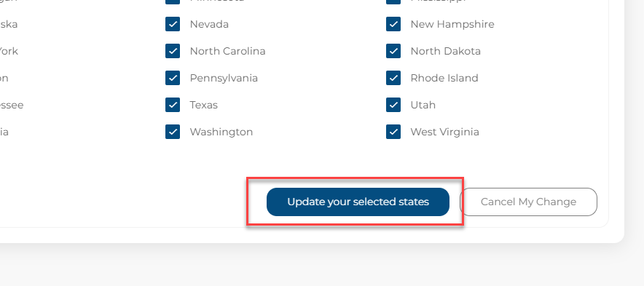Uncheck the Utah checkbox
The width and height of the screenshot is (644, 286).
[x=393, y=105]
